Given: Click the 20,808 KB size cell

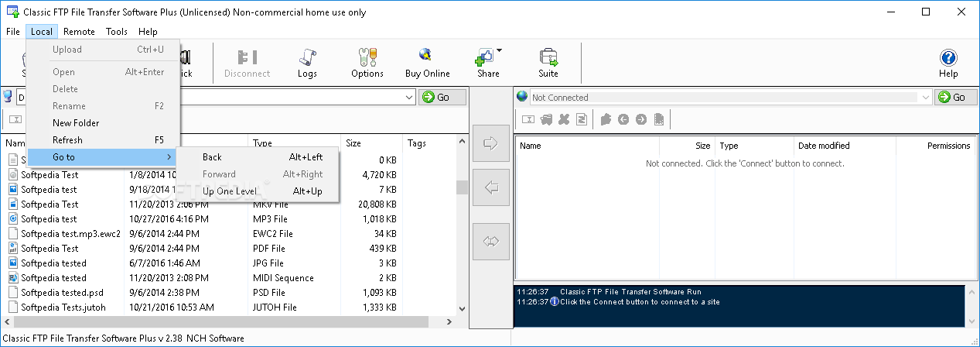Looking at the screenshot, I should pos(377,204).
